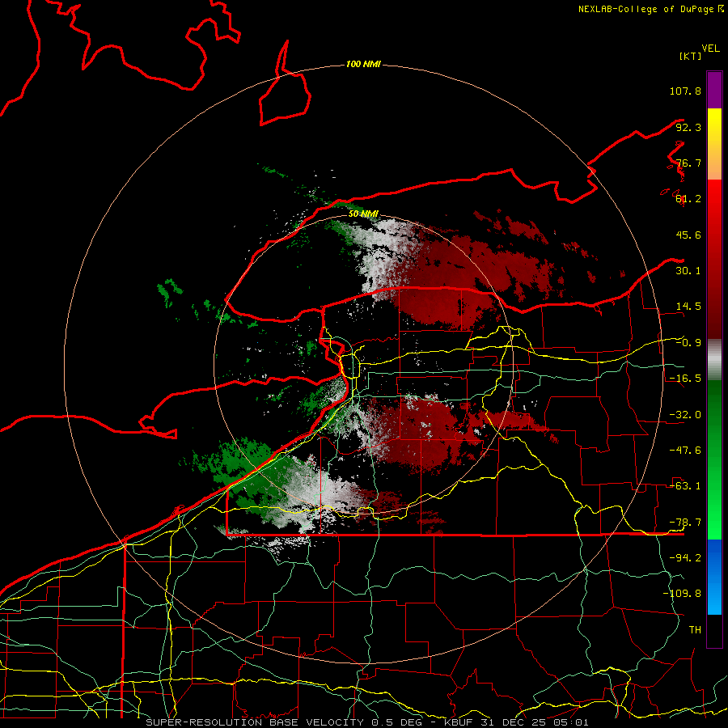Click the 50 NMI range ring label
The width and height of the screenshot is (728, 728).
pyautogui.click(x=363, y=214)
